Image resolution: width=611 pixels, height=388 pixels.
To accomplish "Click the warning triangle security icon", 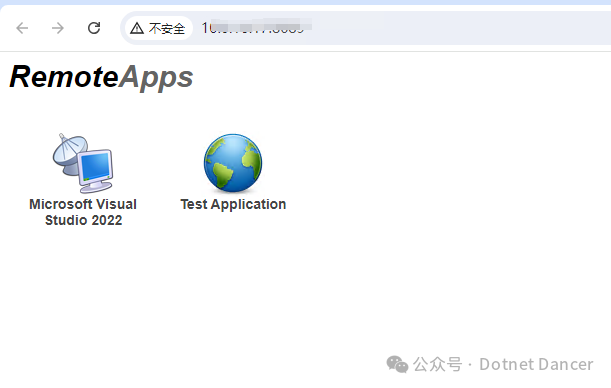I will (137, 28).
